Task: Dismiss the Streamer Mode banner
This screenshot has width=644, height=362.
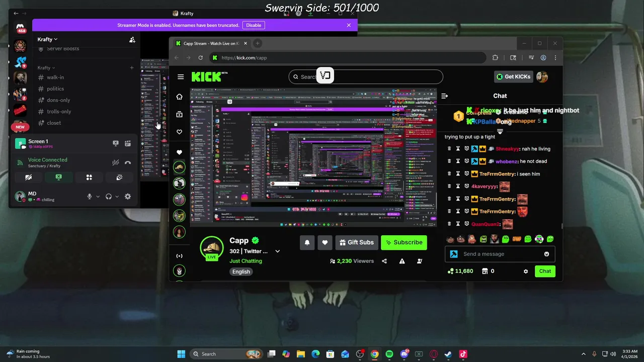Action: (349, 25)
